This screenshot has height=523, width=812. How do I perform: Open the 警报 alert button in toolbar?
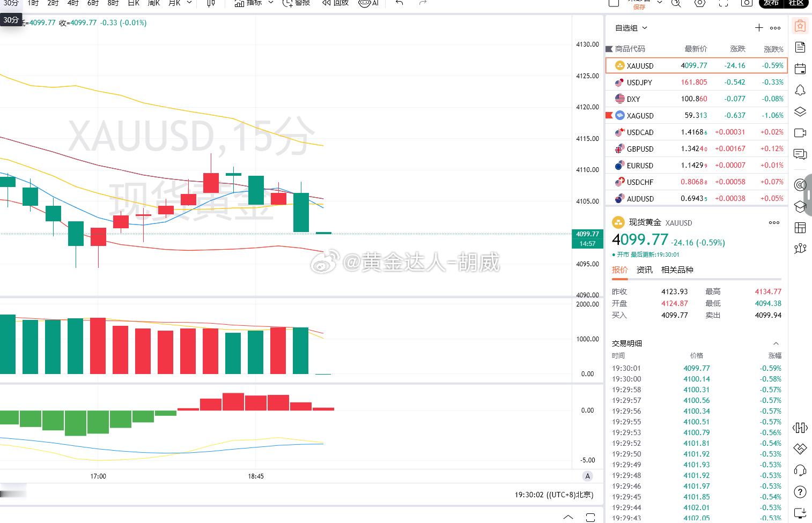click(x=297, y=3)
